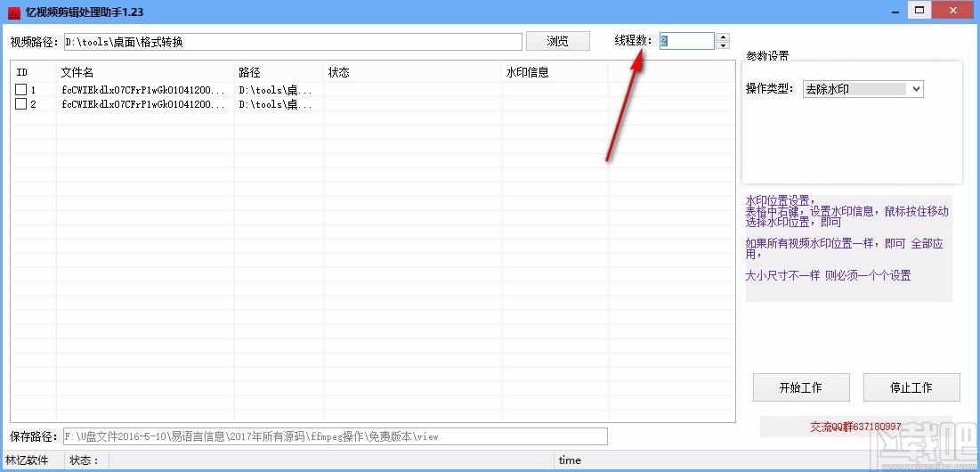980x472 pixels.
Task: Click the 大小尺寸不一样 instruction line
Action: click(x=828, y=276)
